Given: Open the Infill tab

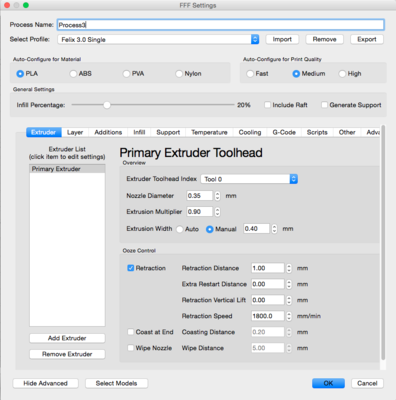Looking at the screenshot, I should 139,132.
